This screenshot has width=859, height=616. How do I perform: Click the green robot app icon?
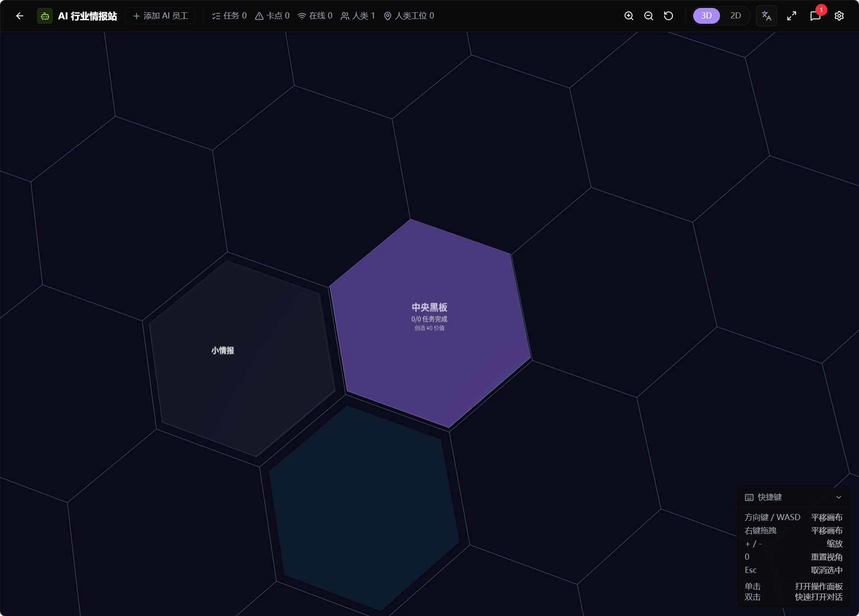pos(45,16)
